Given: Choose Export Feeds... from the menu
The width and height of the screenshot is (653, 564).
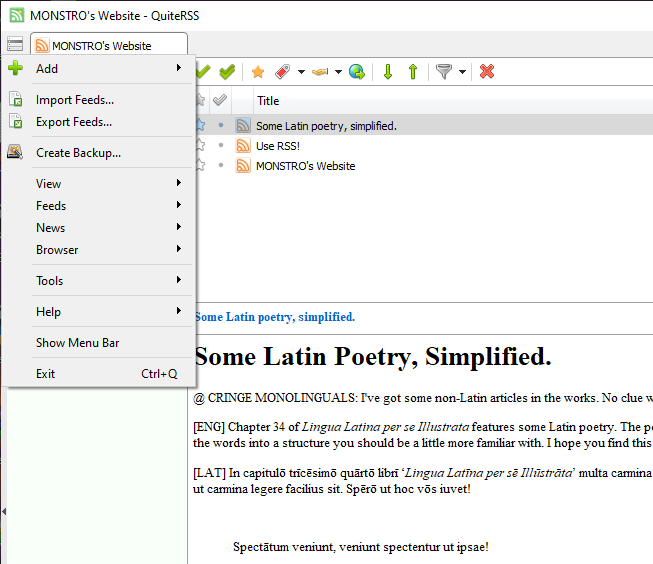Looking at the screenshot, I should (x=100, y=122).
